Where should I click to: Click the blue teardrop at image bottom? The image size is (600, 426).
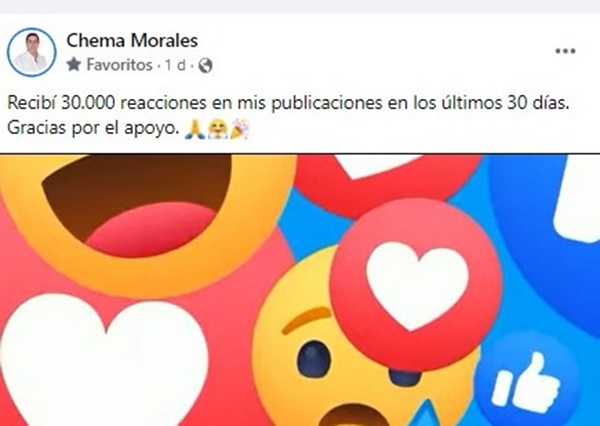(x=425, y=414)
